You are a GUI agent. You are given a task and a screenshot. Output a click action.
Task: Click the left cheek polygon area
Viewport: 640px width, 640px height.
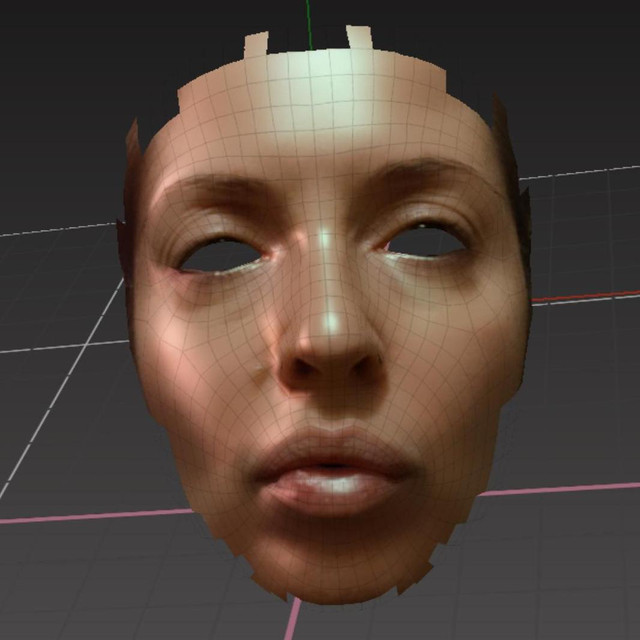click(200, 350)
